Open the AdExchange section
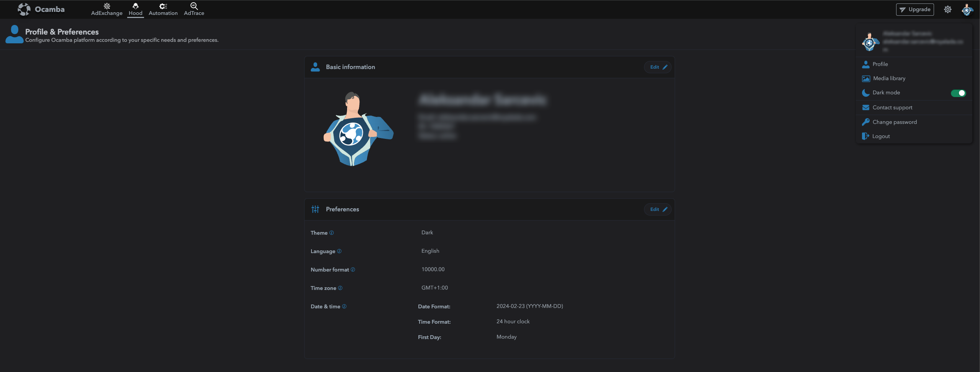This screenshot has height=372, width=980. pos(107,9)
